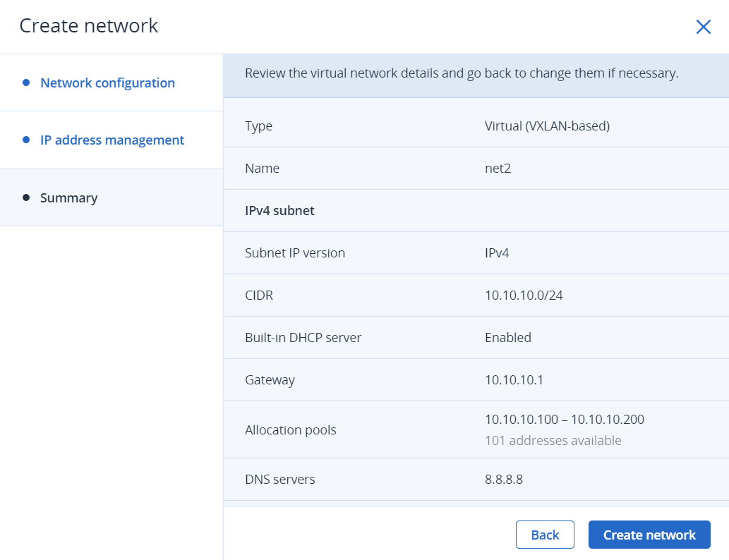Click the allocation pool range 10.10.10.100 – 10.10.10.200
Viewport: 729px width, 560px height.
[564, 420]
